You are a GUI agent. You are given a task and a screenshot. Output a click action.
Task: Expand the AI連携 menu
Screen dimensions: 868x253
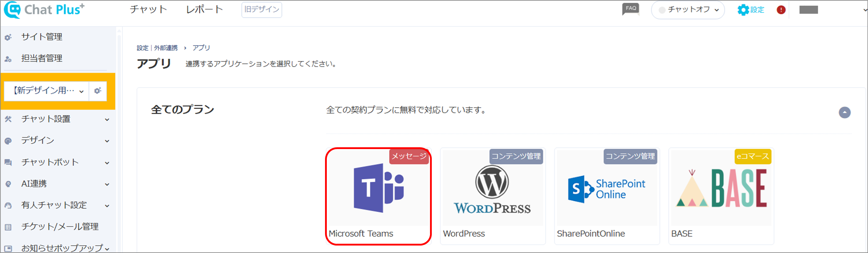coord(58,184)
